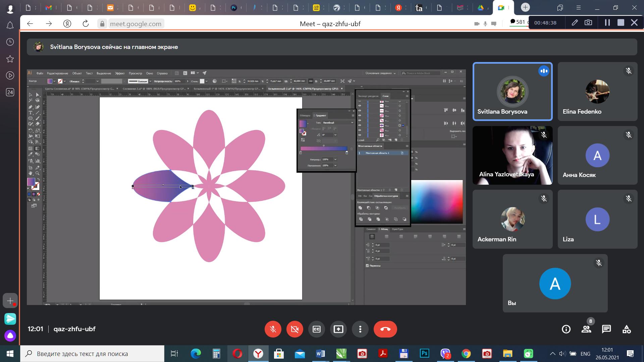Turn on the camera in Meet
644x362 pixels.
[294, 329]
